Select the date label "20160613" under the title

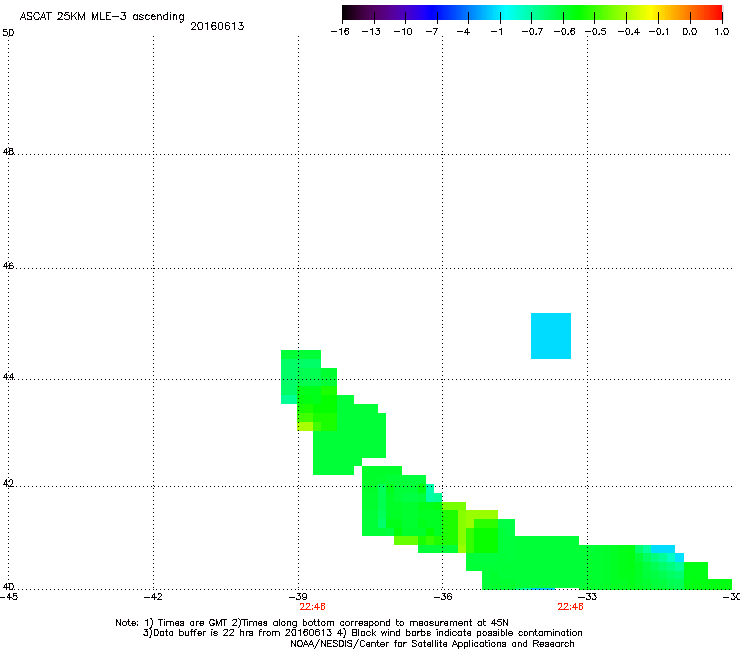tap(217, 26)
